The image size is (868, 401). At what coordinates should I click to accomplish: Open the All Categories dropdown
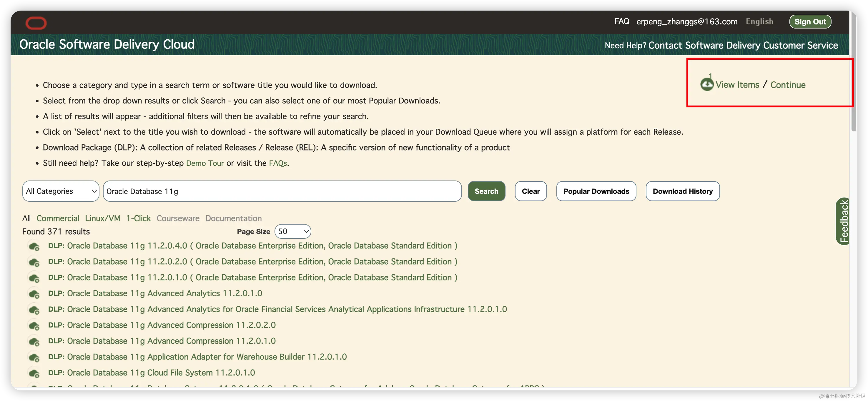coord(61,191)
